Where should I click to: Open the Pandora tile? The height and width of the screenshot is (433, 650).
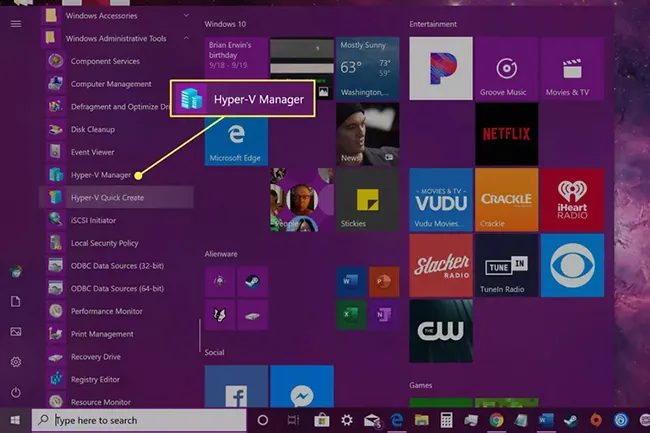tap(441, 68)
